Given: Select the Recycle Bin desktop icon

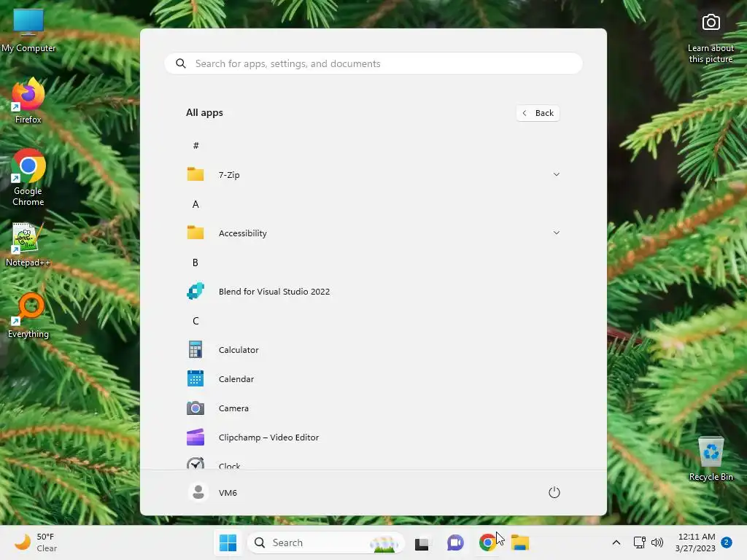Looking at the screenshot, I should [711, 459].
